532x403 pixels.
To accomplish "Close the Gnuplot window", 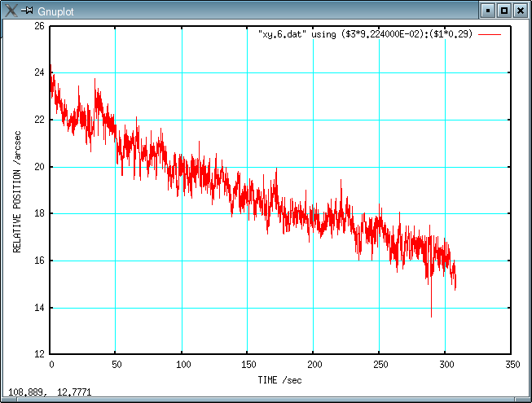I will (x=520, y=11).
